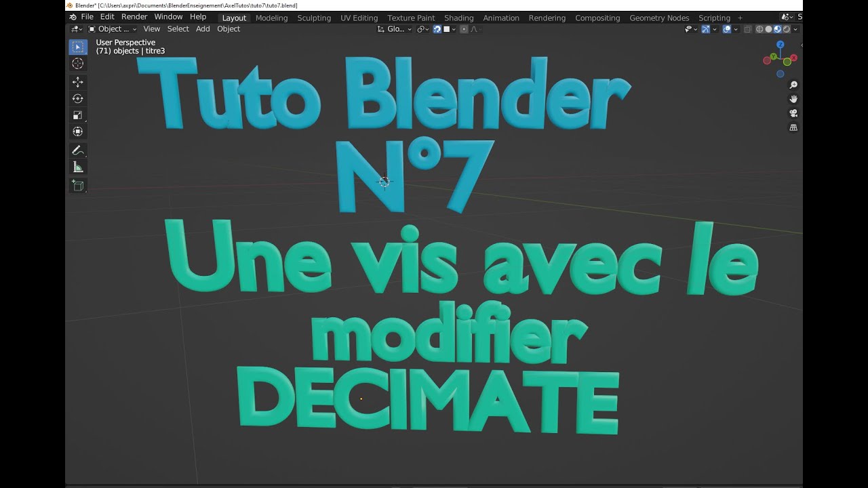Pick the Scale tool

tap(78, 115)
